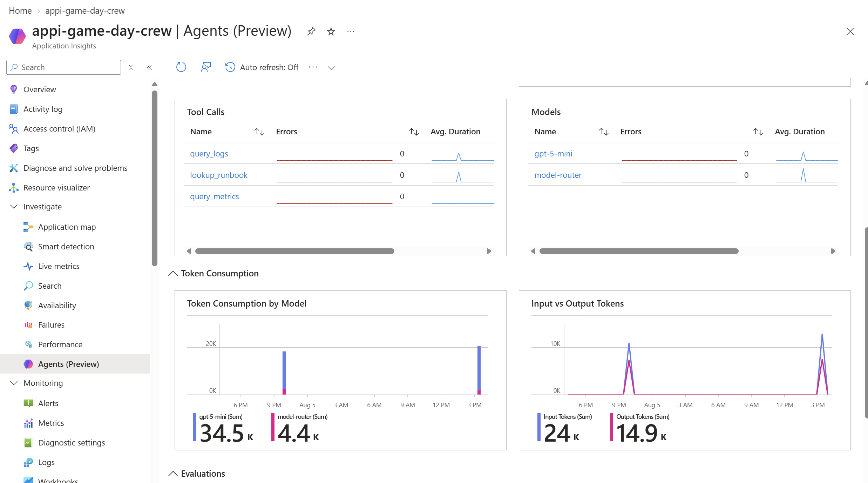The image size is (868, 483).
Task: Open lookup_runbook tool link
Action: point(219,175)
